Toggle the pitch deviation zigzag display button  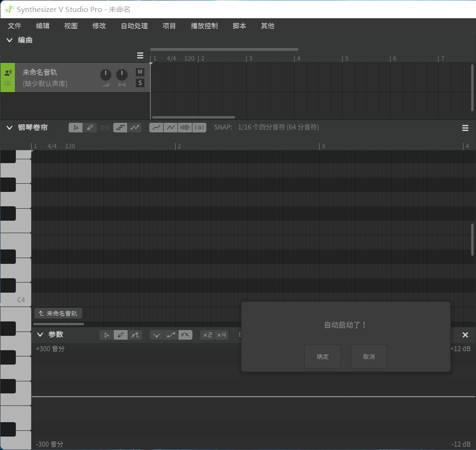point(171,128)
